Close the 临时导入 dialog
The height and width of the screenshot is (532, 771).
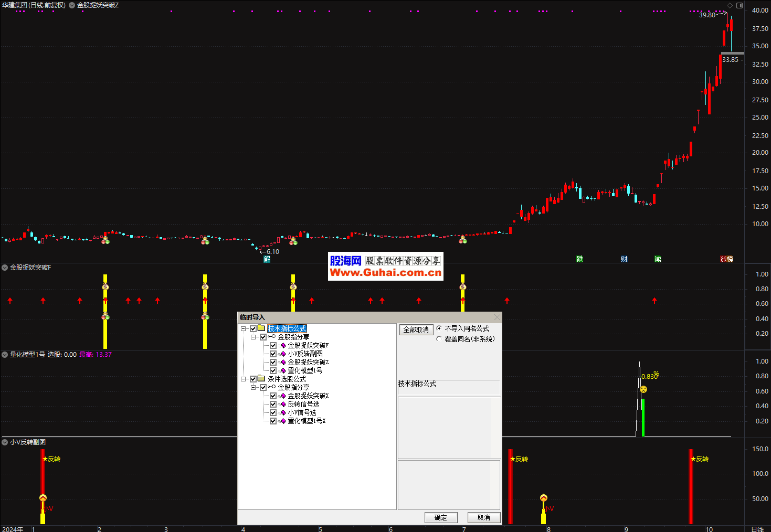(x=497, y=317)
